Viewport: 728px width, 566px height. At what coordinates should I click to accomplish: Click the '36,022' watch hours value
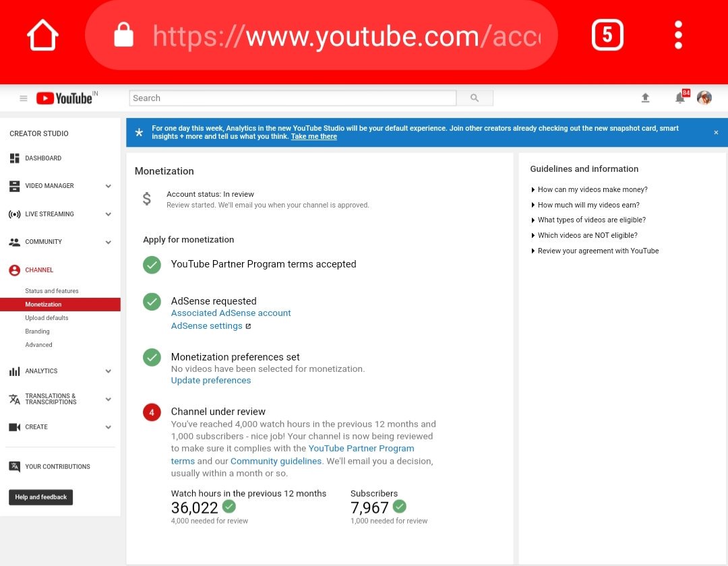point(195,508)
